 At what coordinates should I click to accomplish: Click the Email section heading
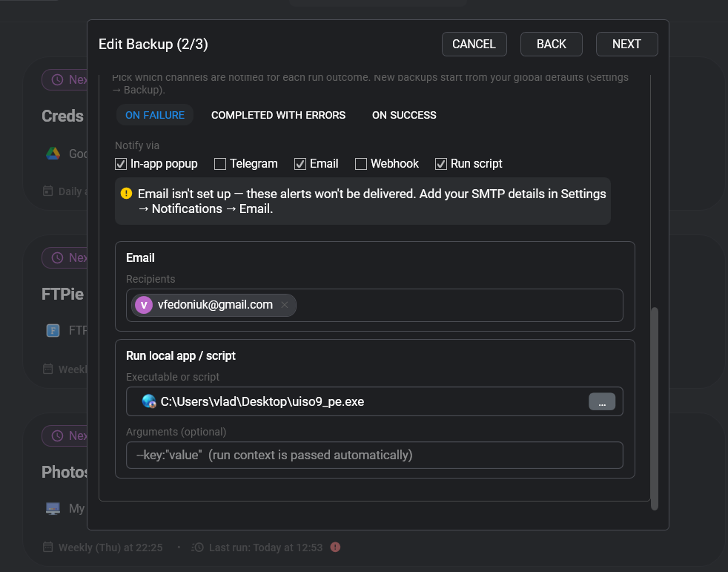(140, 258)
